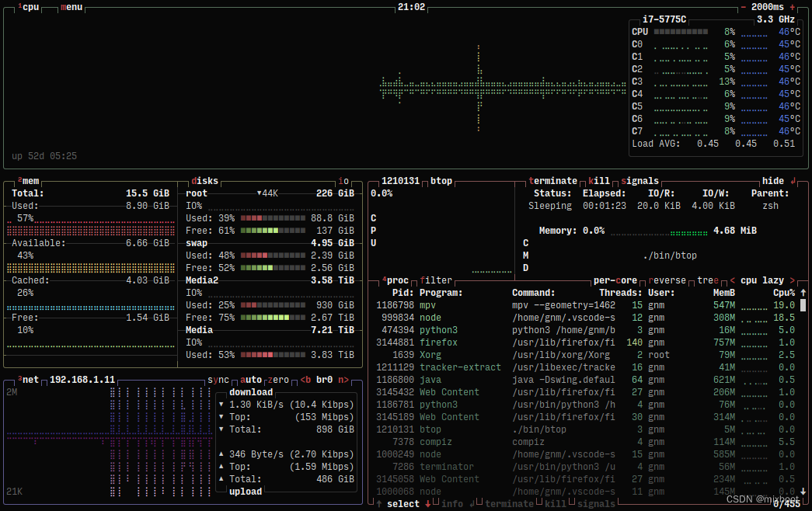Image resolution: width=812 pixels, height=511 pixels.
Task: Click the C3 core row at 13%
Action: click(x=716, y=82)
